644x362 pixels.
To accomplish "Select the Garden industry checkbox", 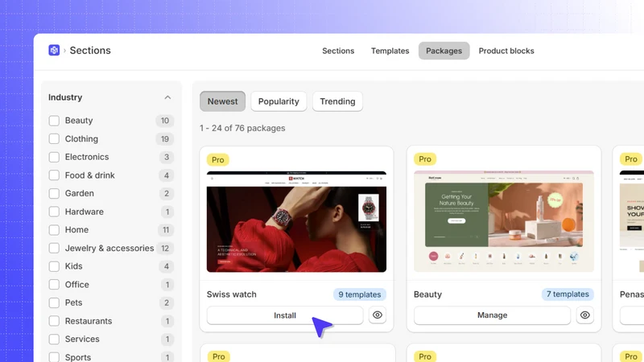I will 54,193.
